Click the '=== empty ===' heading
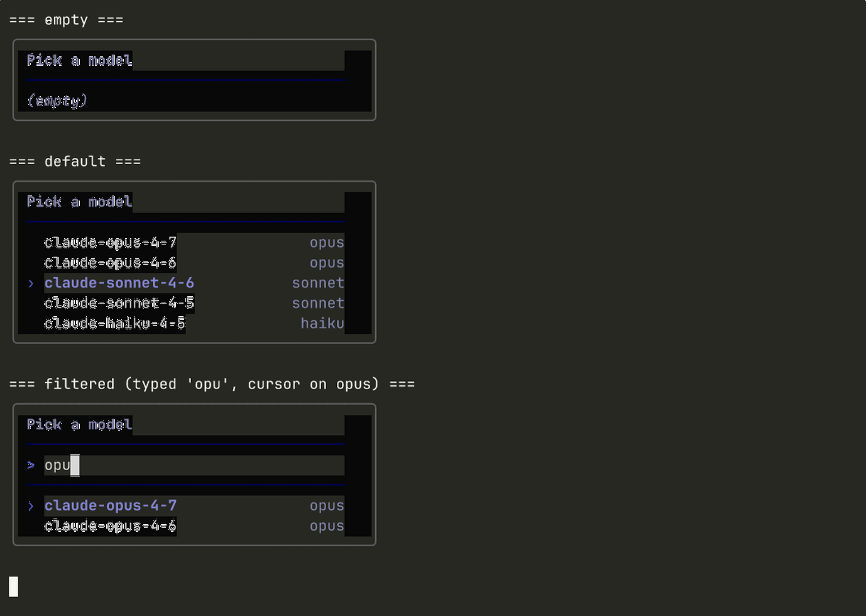Viewport: 866px width, 616px height. tap(66, 20)
